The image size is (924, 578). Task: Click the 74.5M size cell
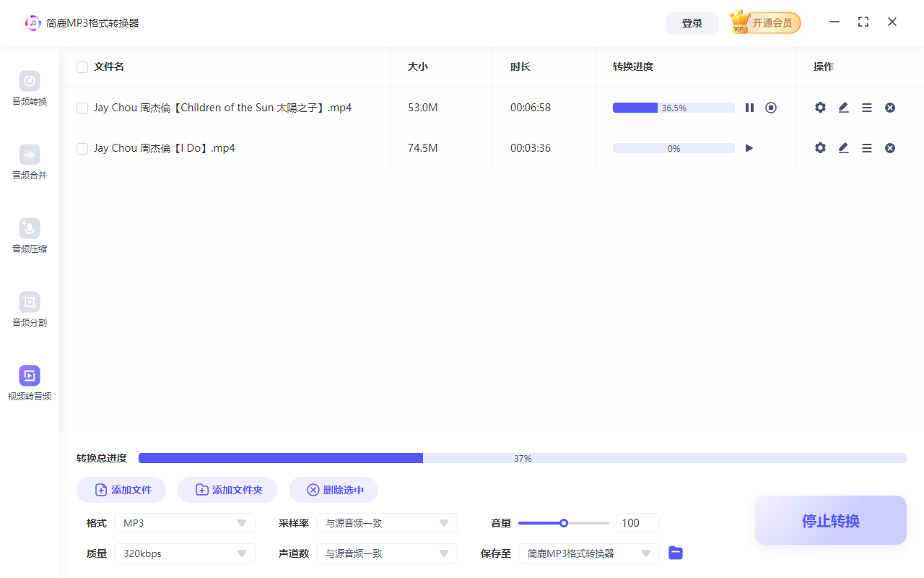[x=423, y=148]
